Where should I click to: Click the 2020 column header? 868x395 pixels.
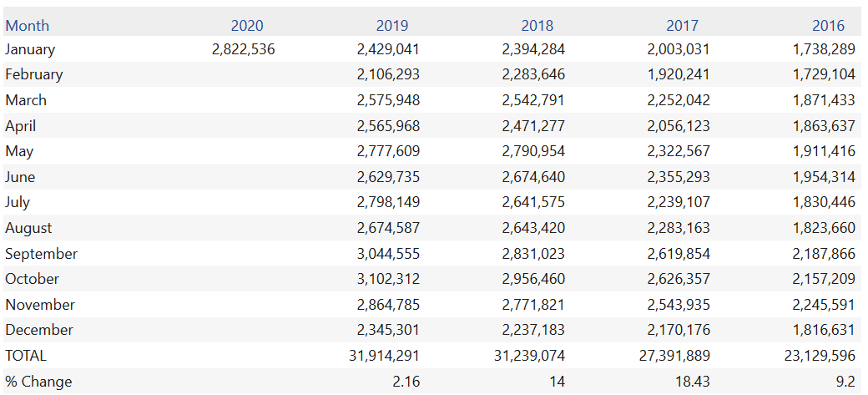pyautogui.click(x=247, y=25)
